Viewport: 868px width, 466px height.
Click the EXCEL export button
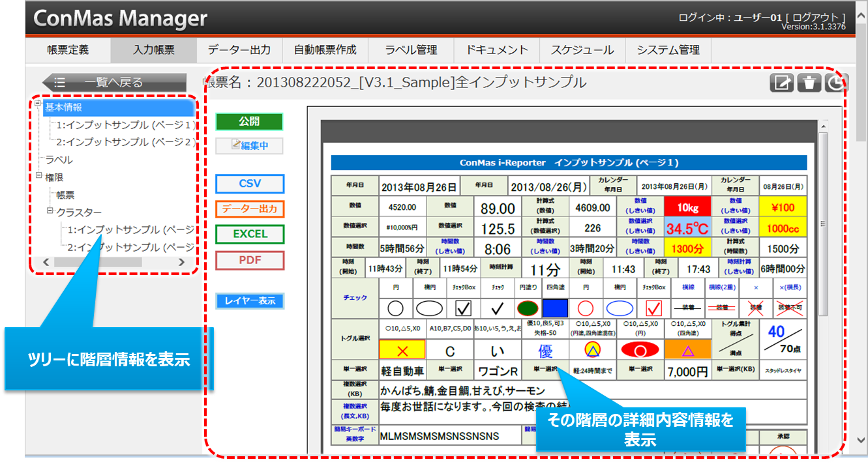pyautogui.click(x=250, y=234)
